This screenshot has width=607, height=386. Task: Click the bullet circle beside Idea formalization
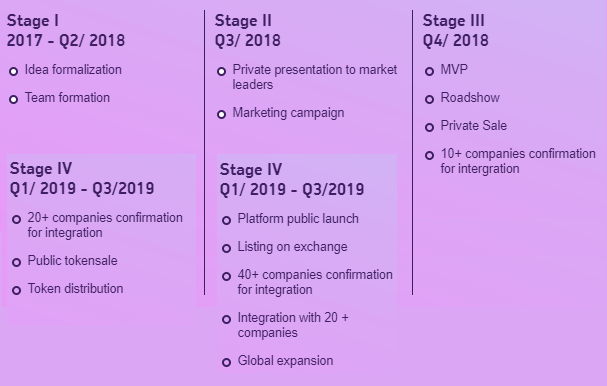coord(14,71)
